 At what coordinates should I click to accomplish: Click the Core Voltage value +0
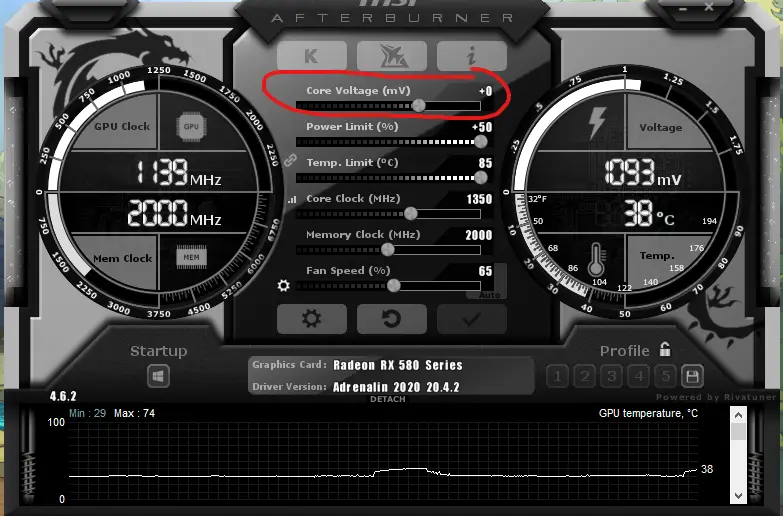pyautogui.click(x=485, y=91)
